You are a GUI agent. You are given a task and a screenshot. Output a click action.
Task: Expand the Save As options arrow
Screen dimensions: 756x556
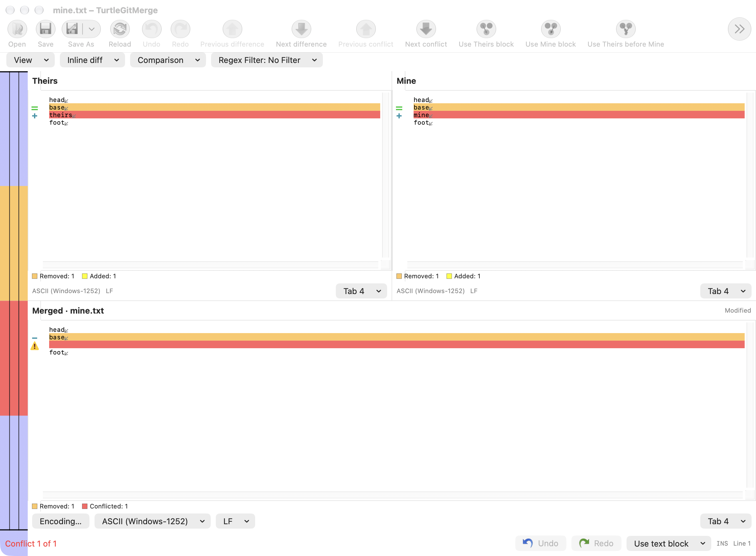pos(92,29)
